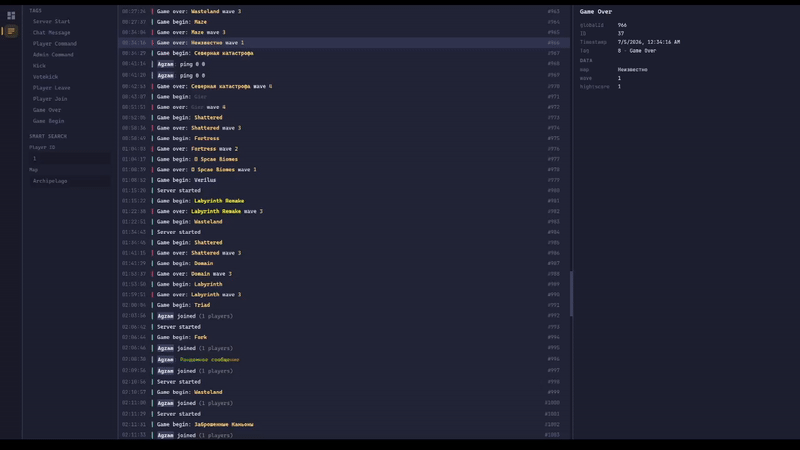800x450 pixels.
Task: Filter logs by Server Start tag
Action: click(x=52, y=21)
